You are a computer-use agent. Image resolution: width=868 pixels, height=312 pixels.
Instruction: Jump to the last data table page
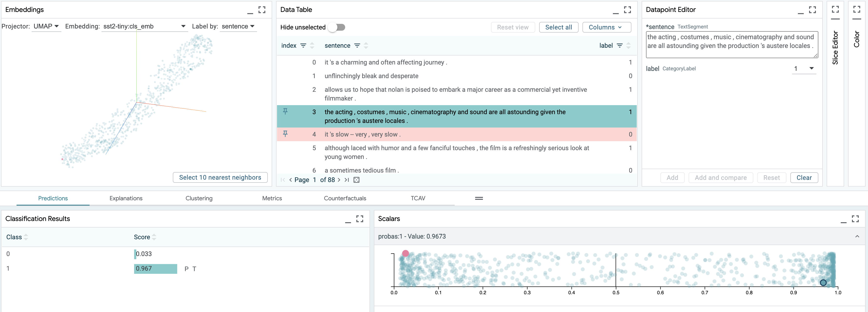[346, 180]
